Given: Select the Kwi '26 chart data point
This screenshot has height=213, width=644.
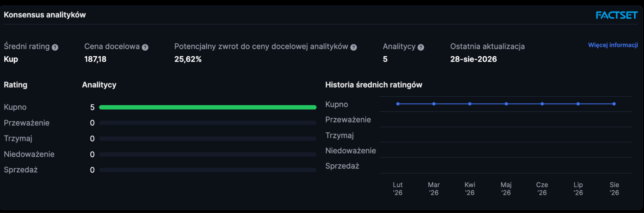Looking at the screenshot, I should click(x=470, y=104).
